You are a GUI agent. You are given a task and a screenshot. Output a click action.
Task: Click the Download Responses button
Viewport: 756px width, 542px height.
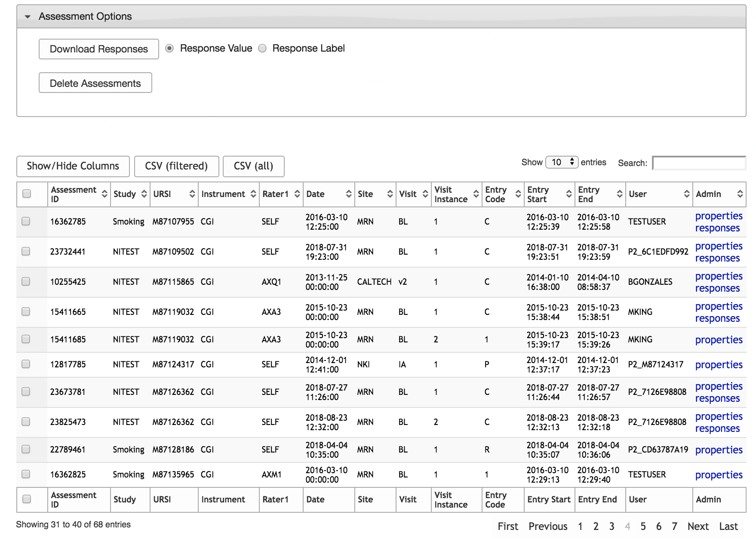98,49
